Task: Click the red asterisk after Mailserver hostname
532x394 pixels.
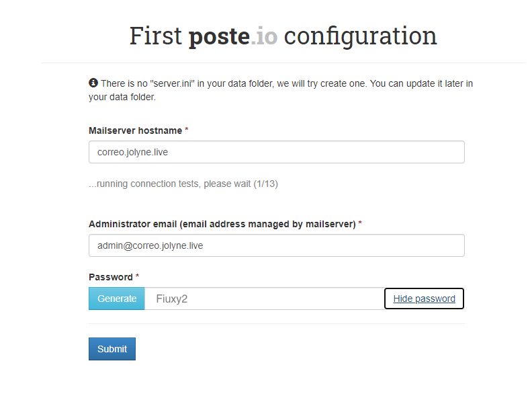Action: pos(187,130)
